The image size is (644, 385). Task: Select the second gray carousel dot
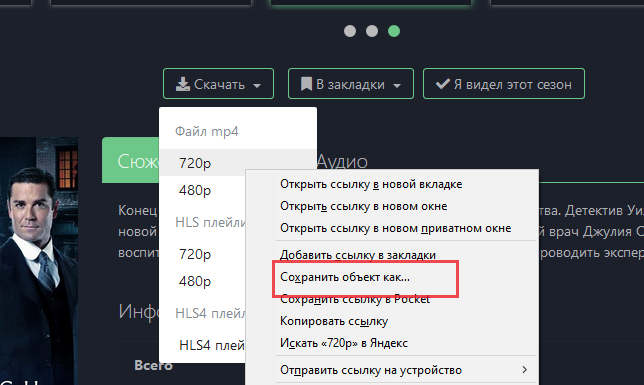(x=372, y=31)
